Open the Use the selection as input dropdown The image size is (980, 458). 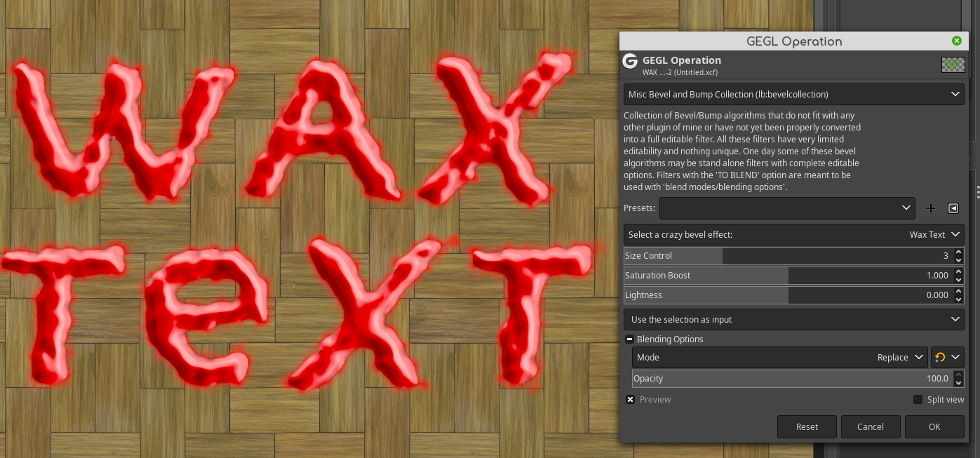(794, 319)
